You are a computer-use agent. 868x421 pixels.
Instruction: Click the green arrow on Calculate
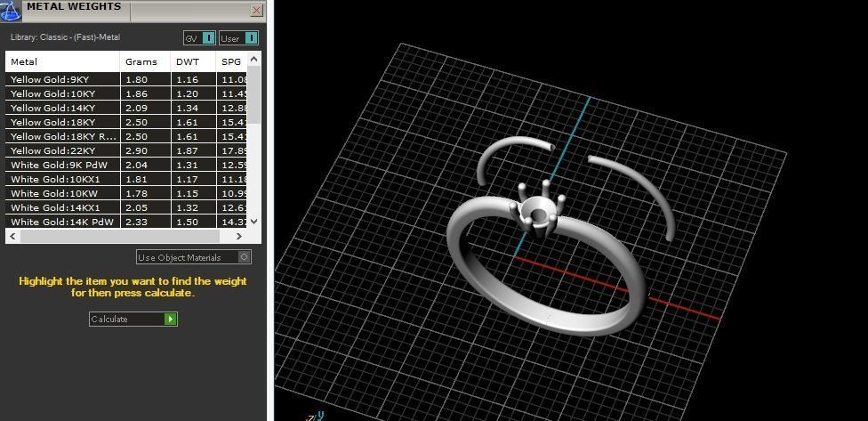pos(171,319)
